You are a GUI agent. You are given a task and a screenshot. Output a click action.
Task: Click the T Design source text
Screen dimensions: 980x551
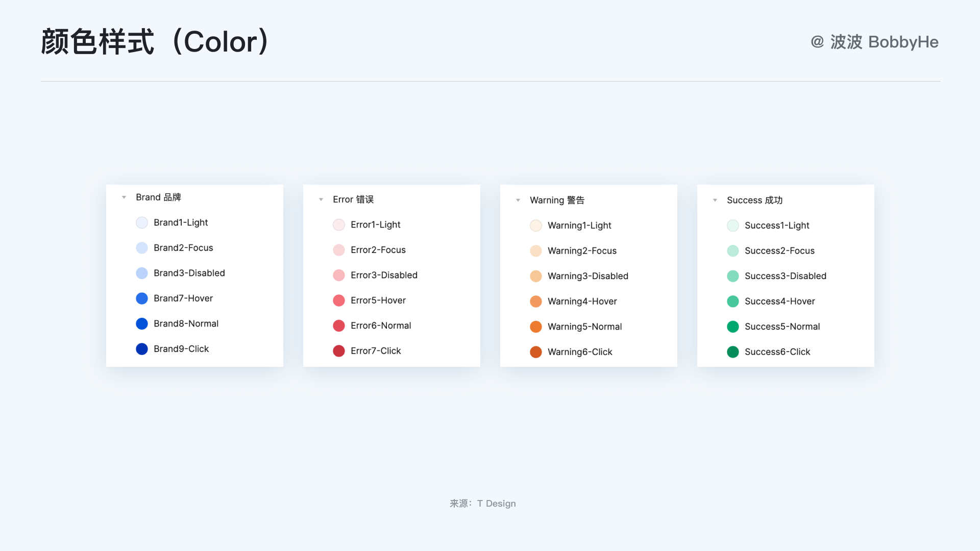496,504
